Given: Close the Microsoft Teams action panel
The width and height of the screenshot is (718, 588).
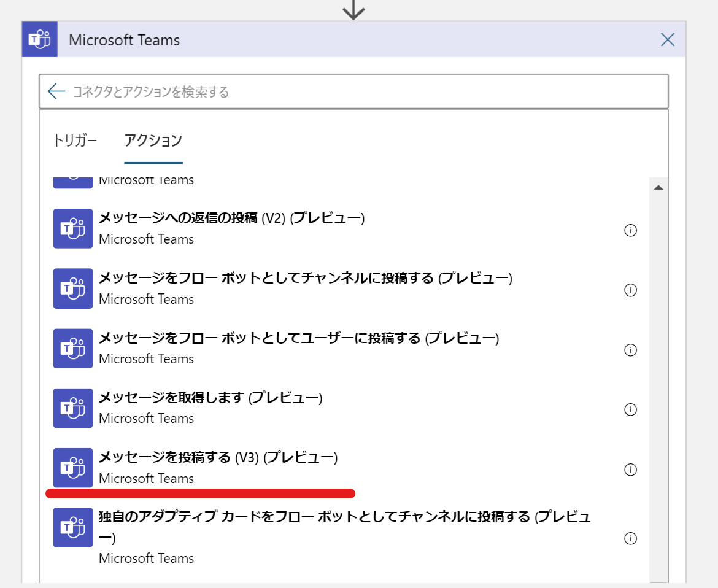Looking at the screenshot, I should coord(668,40).
